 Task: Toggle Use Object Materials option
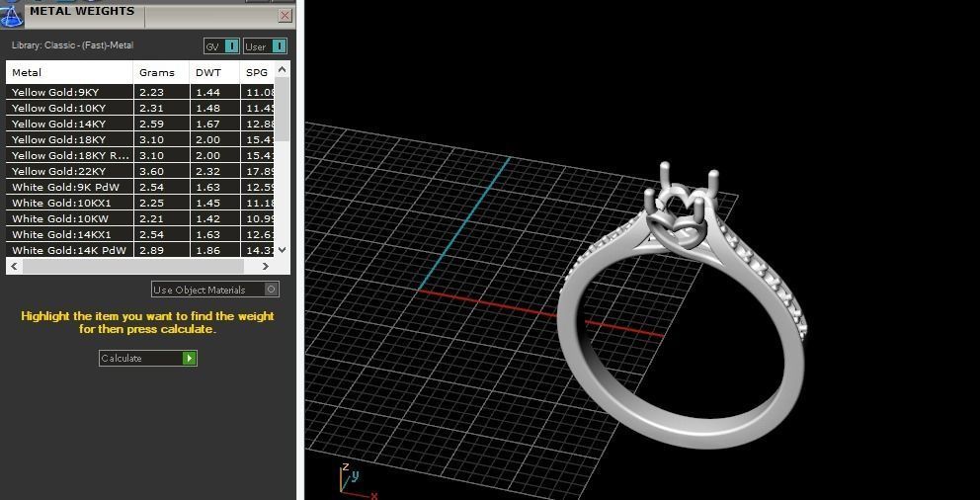(x=215, y=290)
